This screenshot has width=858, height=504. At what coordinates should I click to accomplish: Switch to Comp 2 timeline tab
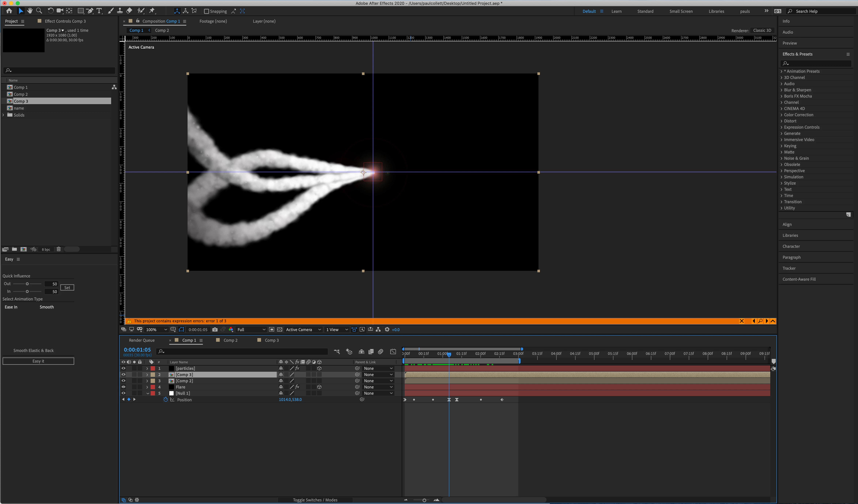coord(230,340)
